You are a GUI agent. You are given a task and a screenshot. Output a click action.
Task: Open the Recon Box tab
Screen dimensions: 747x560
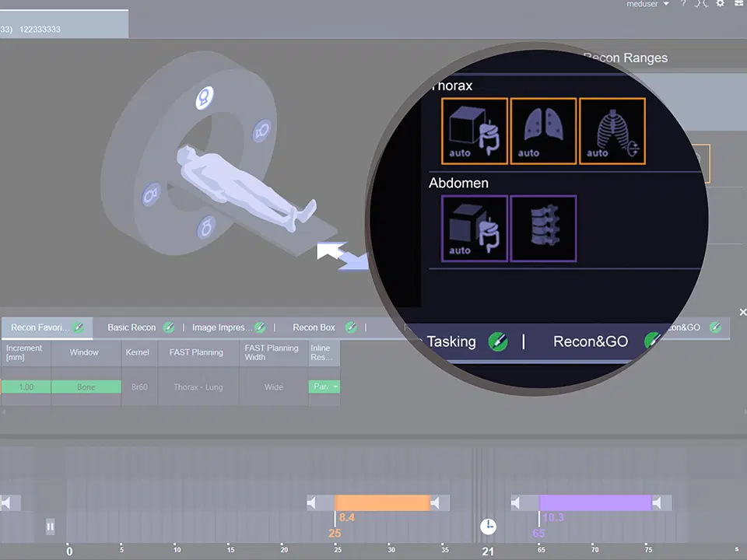click(x=314, y=327)
